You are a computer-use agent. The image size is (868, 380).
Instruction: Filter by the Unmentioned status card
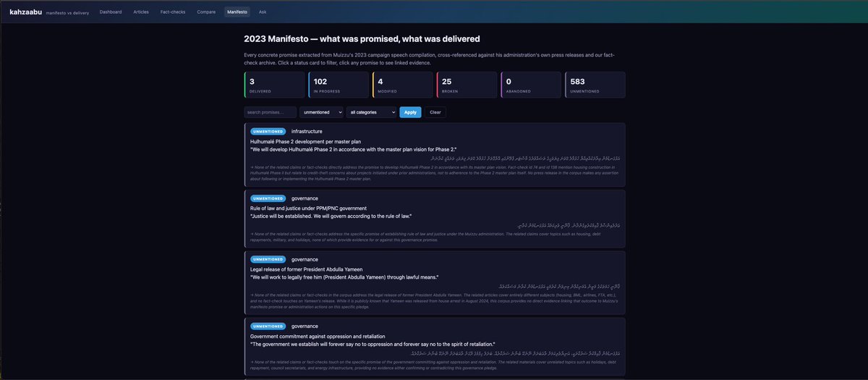(595, 85)
